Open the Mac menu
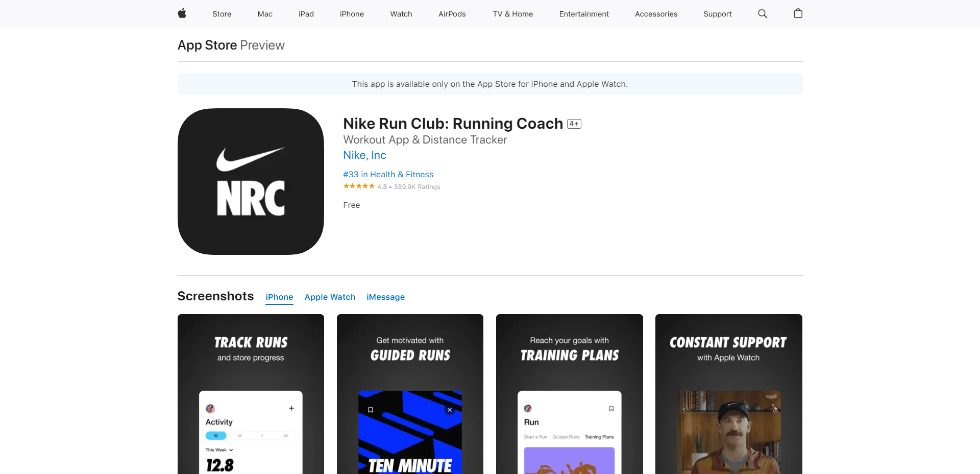The image size is (980, 474). point(265,14)
